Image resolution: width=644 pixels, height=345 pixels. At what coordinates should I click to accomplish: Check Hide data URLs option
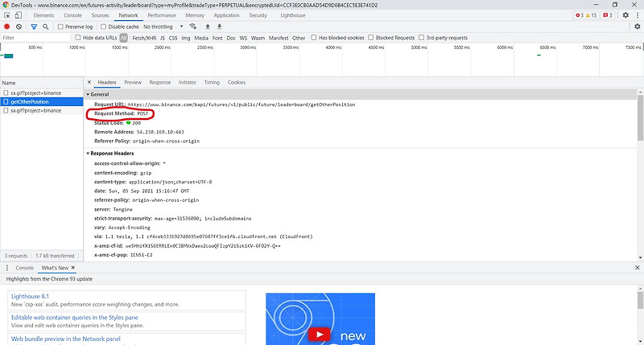[x=77, y=37]
